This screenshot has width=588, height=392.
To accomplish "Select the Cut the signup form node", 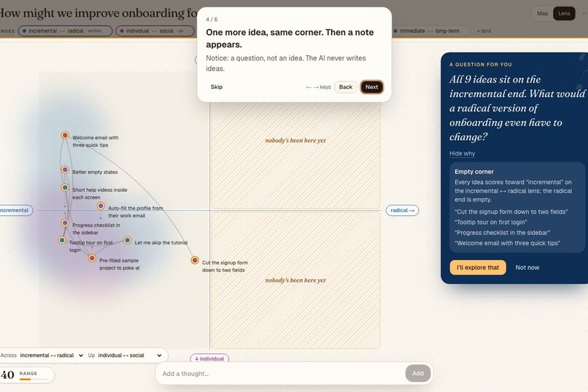I will (x=195, y=260).
